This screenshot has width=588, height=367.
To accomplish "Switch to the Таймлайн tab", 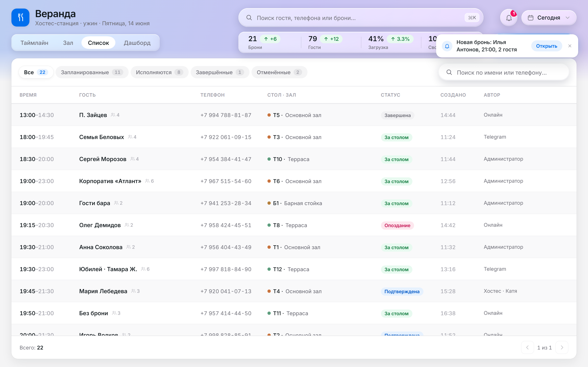I will (x=34, y=43).
